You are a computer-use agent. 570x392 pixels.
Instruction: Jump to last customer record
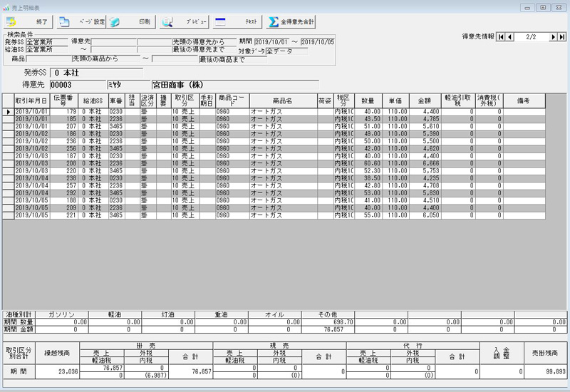562,36
